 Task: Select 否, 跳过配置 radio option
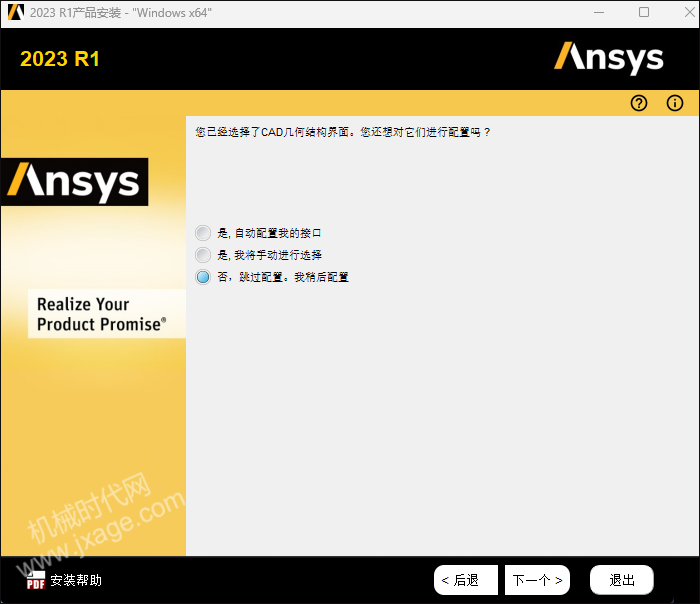coord(203,277)
